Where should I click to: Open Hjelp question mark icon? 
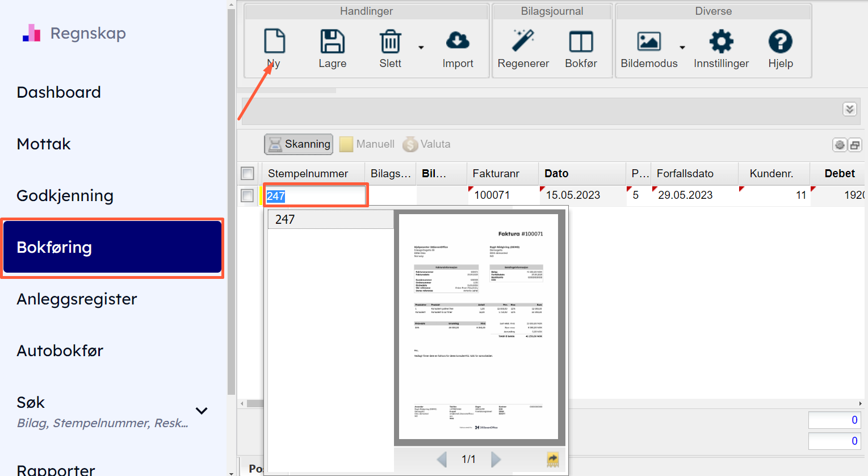coord(780,42)
